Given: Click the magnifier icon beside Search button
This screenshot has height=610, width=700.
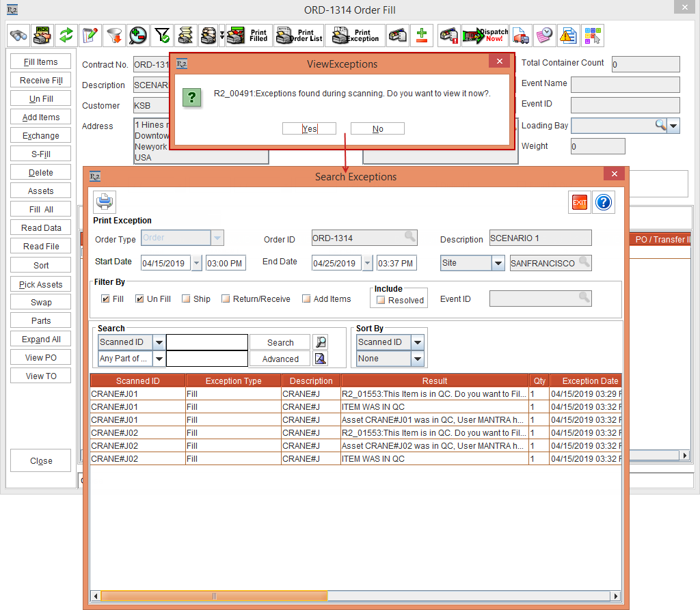Looking at the screenshot, I should (x=320, y=342).
